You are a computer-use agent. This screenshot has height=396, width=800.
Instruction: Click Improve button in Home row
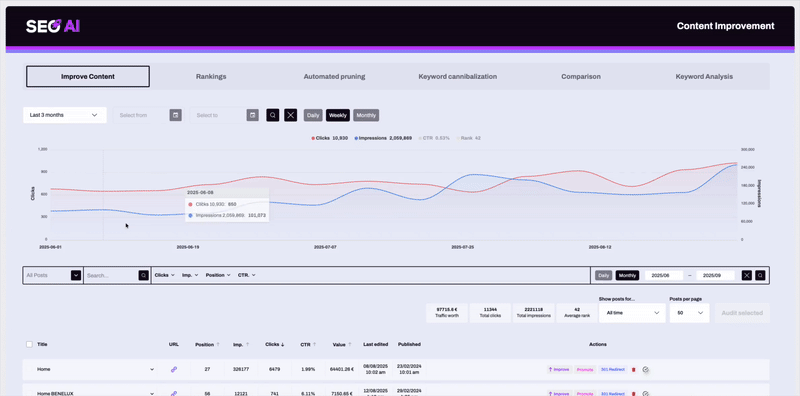559,369
